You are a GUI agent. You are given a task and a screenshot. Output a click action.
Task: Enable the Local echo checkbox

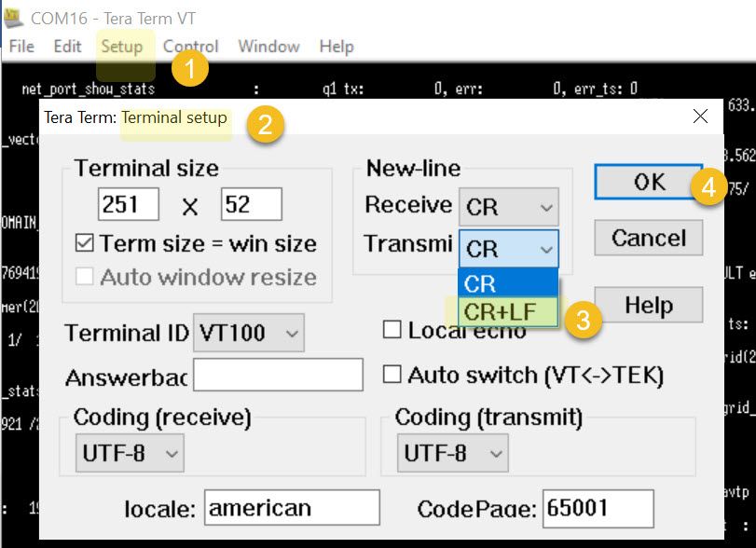coord(392,330)
